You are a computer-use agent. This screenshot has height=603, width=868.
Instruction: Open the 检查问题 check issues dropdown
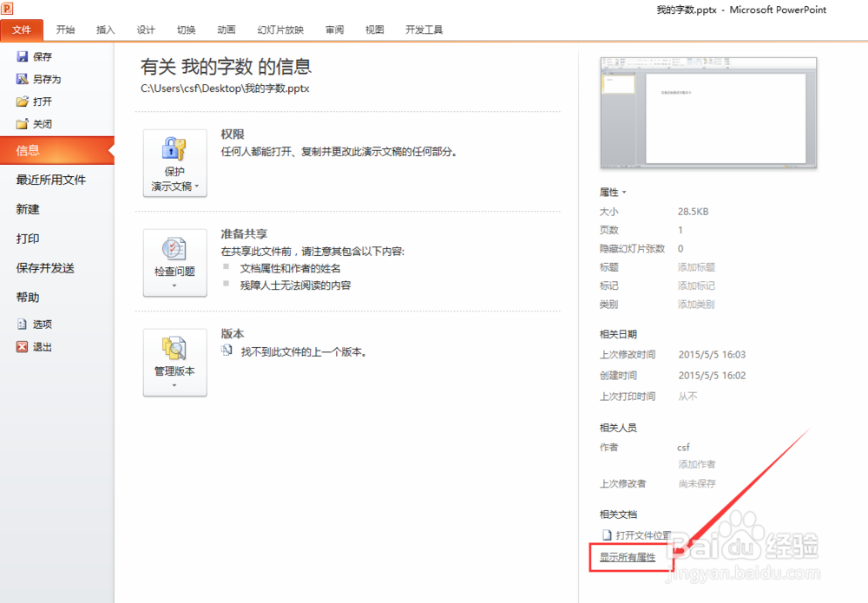(x=175, y=263)
